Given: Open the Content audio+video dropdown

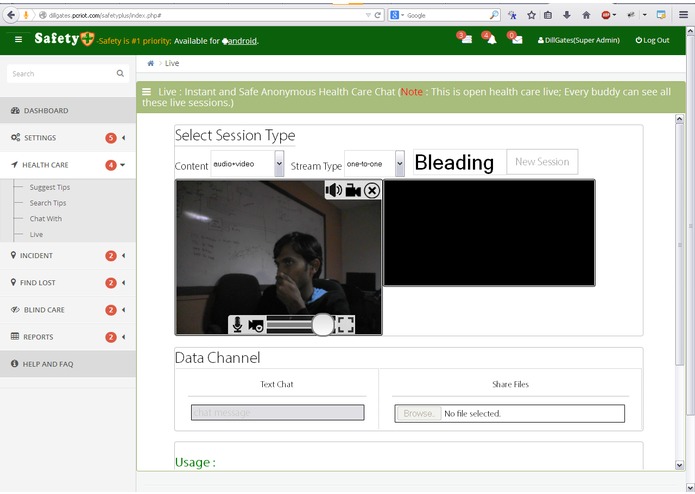Looking at the screenshot, I should pyautogui.click(x=247, y=163).
